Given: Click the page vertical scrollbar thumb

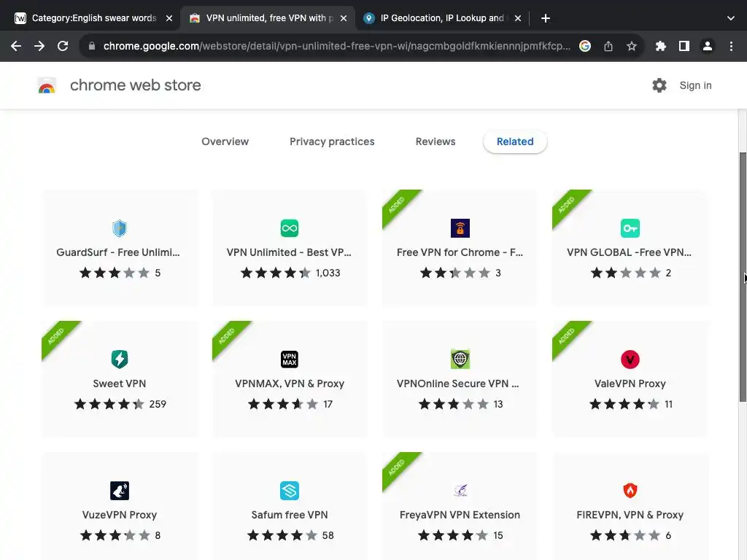Looking at the screenshot, I should tap(743, 277).
